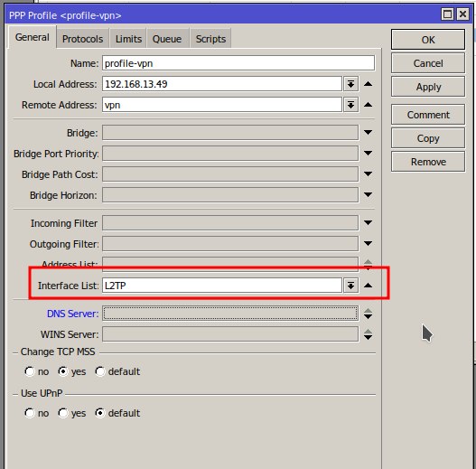Click the Remote Address input field

tap(222, 105)
